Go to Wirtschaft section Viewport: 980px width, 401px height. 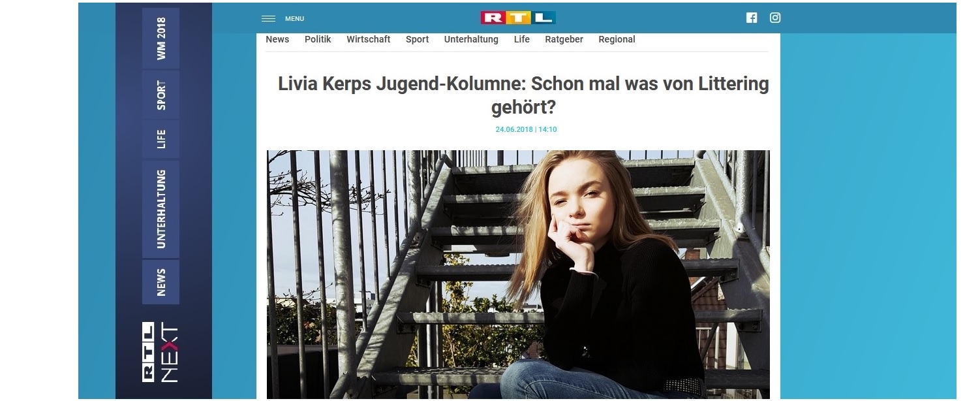coord(369,39)
